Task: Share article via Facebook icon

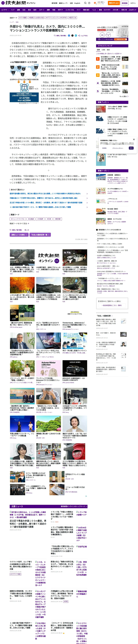Action: (69, 36)
